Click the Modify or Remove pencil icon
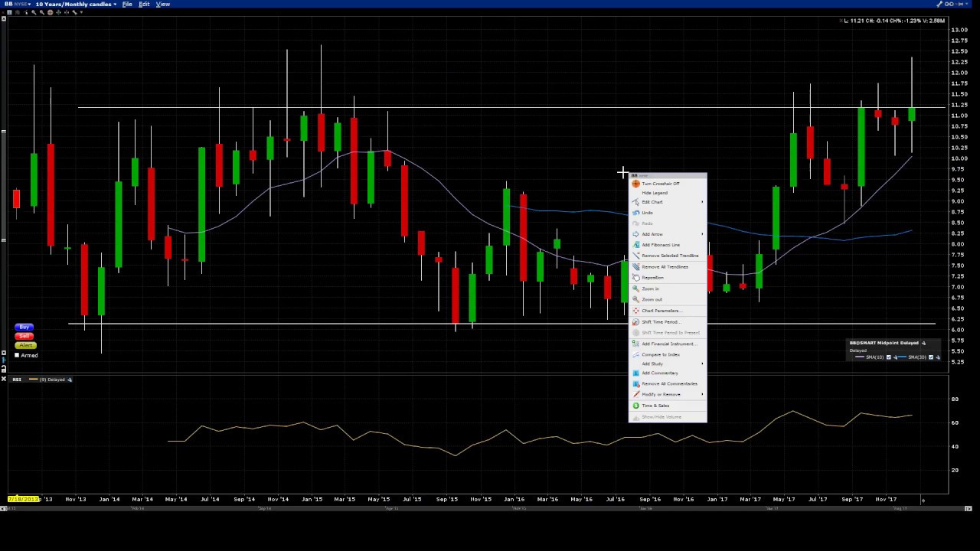The image size is (980, 551). [x=635, y=394]
